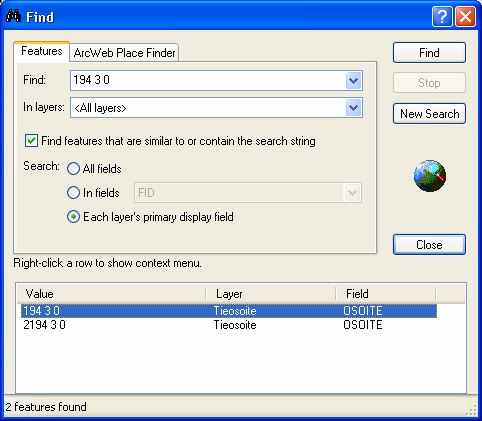Click the binoculars icon in title bar
Screen dimensions: 482x421
pyautogui.click(x=13, y=16)
